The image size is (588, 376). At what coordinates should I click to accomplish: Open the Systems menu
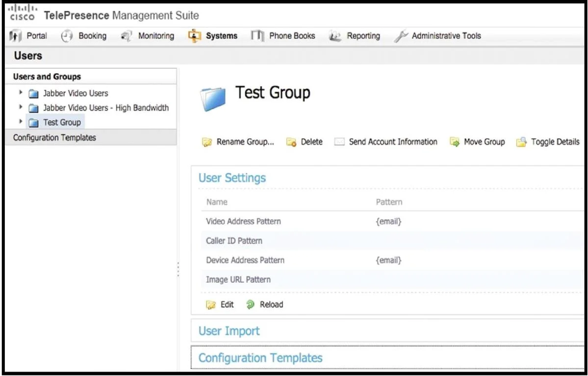[x=222, y=36]
